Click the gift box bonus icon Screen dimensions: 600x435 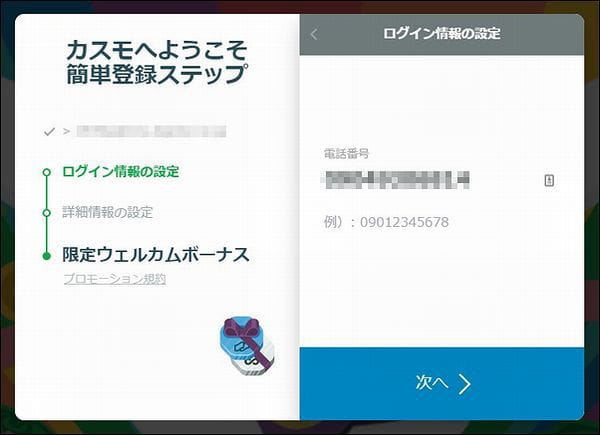pos(247,346)
